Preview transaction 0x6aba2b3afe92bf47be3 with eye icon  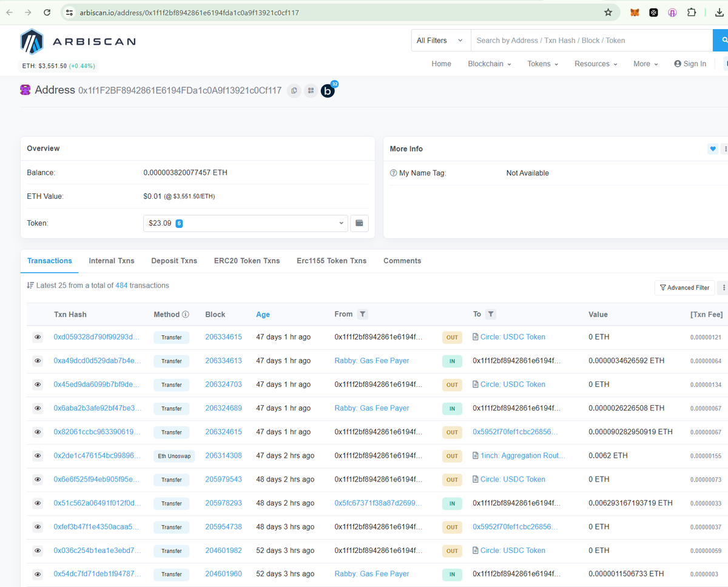[38, 408]
